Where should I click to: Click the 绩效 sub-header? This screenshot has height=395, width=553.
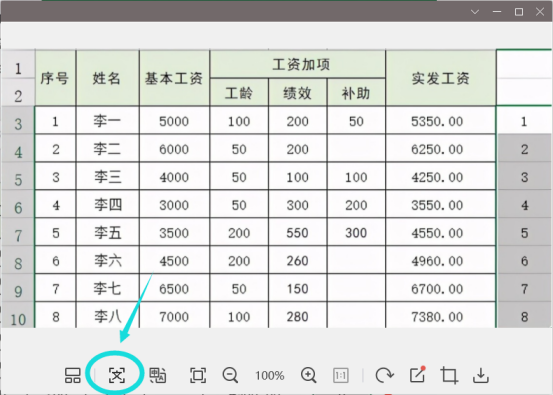click(298, 92)
